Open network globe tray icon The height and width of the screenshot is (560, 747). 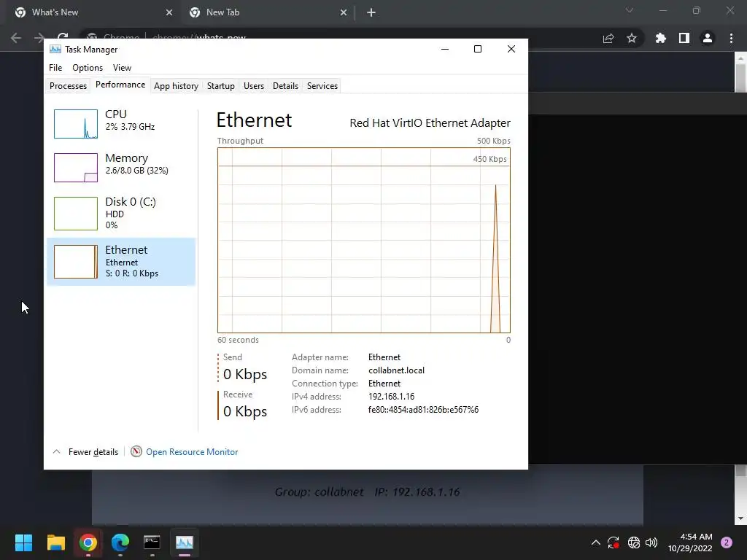[634, 542]
